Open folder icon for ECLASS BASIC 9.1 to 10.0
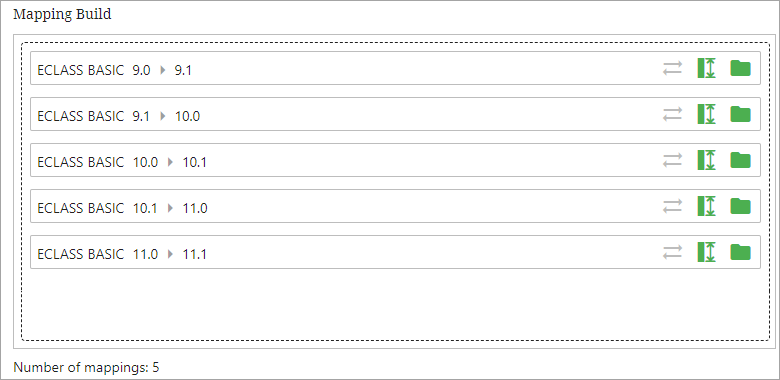Viewport: 780px width, 380px height. tap(740, 114)
